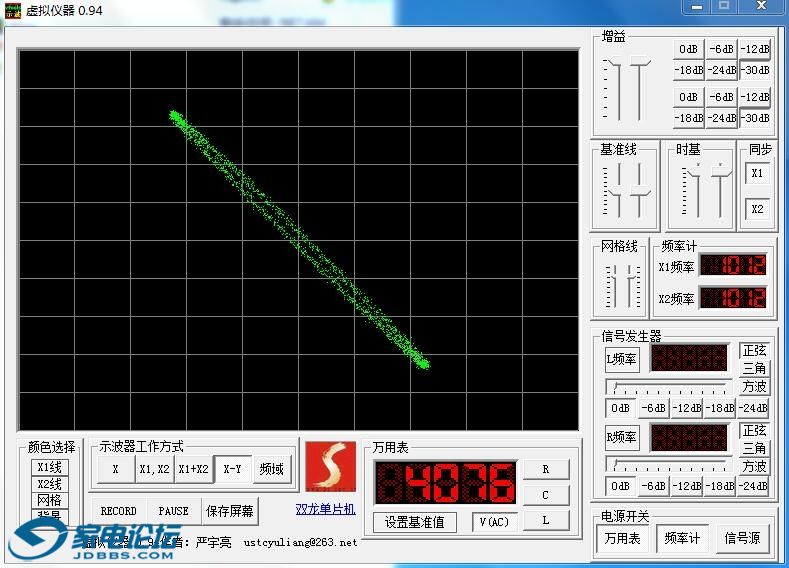This screenshot has height=568, width=789.
Task: Choose X1线 color option
Action: (50, 467)
